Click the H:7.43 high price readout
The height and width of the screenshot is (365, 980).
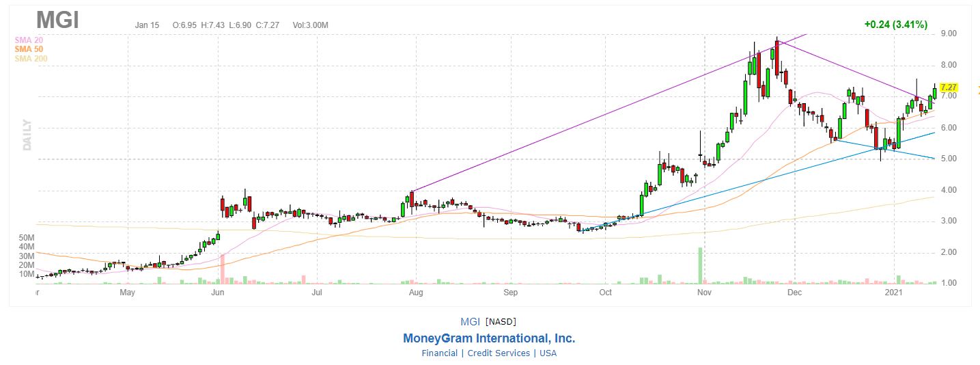214,25
